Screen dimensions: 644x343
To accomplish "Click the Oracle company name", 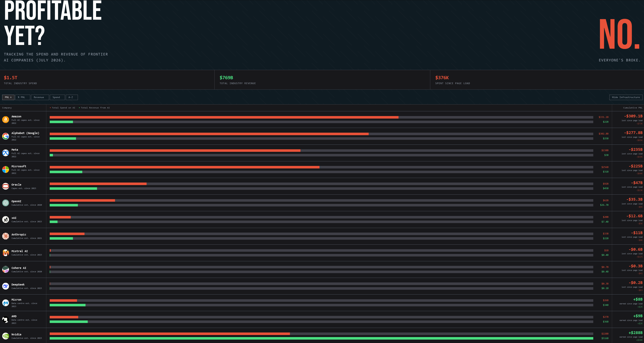I will coord(16,185).
